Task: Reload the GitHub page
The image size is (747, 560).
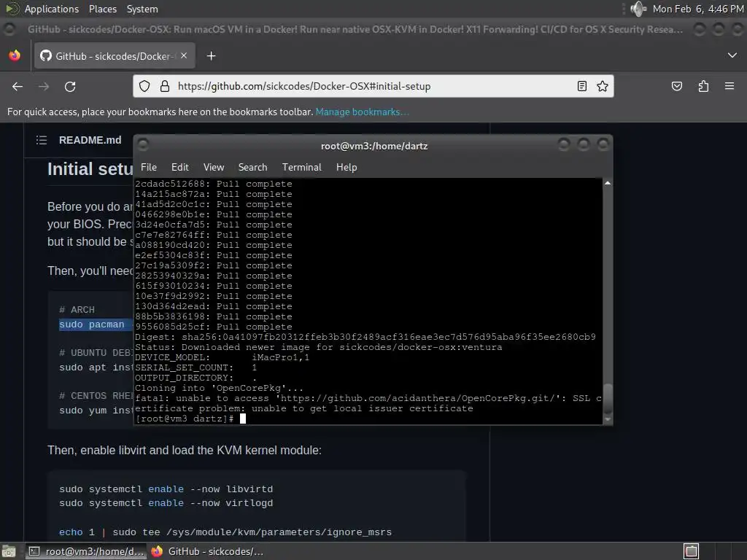Action: pyautogui.click(x=70, y=86)
